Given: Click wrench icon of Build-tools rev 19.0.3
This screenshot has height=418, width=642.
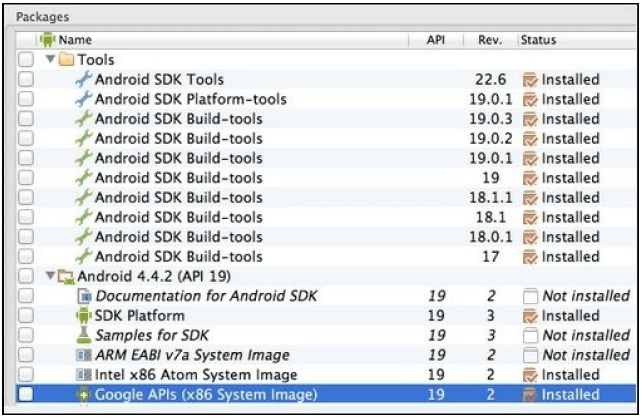Looking at the screenshot, I should (x=84, y=119).
